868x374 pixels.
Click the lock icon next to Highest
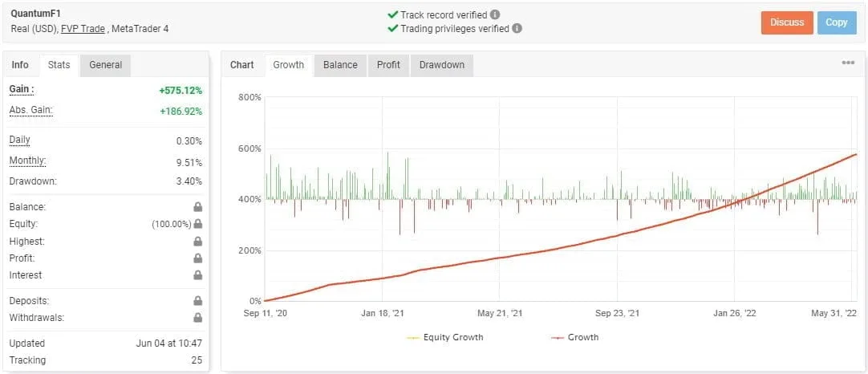pyautogui.click(x=197, y=242)
